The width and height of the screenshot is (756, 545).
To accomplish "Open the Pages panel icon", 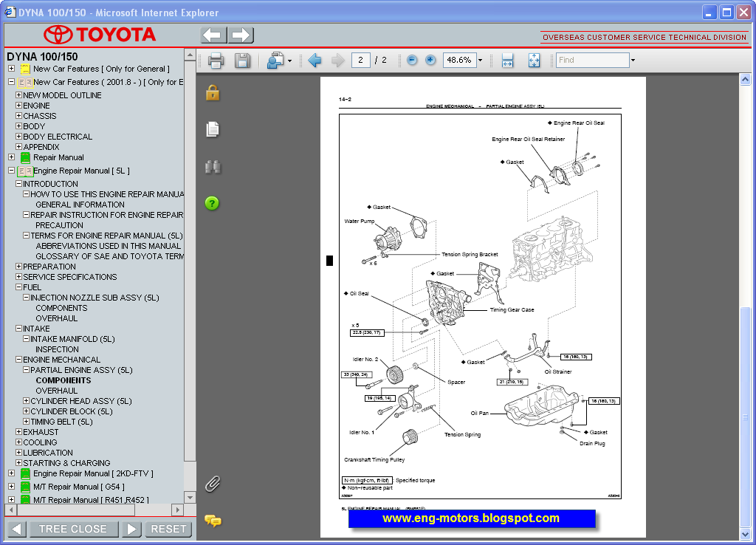I will (x=213, y=129).
